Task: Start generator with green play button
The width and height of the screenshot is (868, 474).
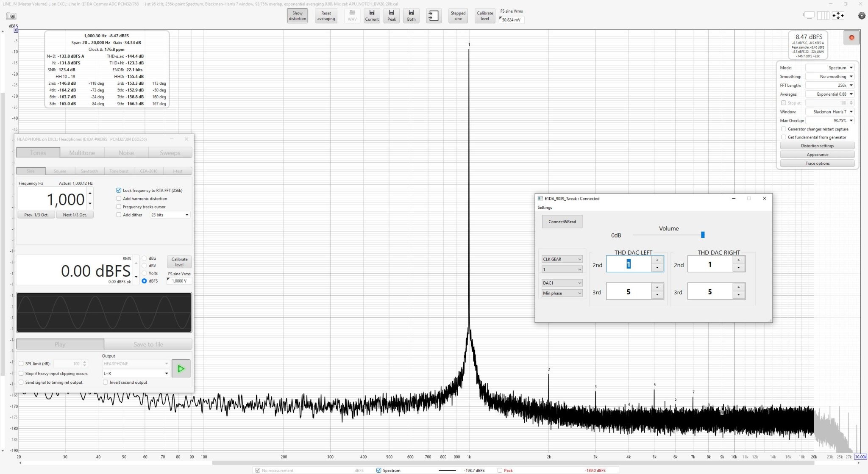Action: pyautogui.click(x=181, y=369)
